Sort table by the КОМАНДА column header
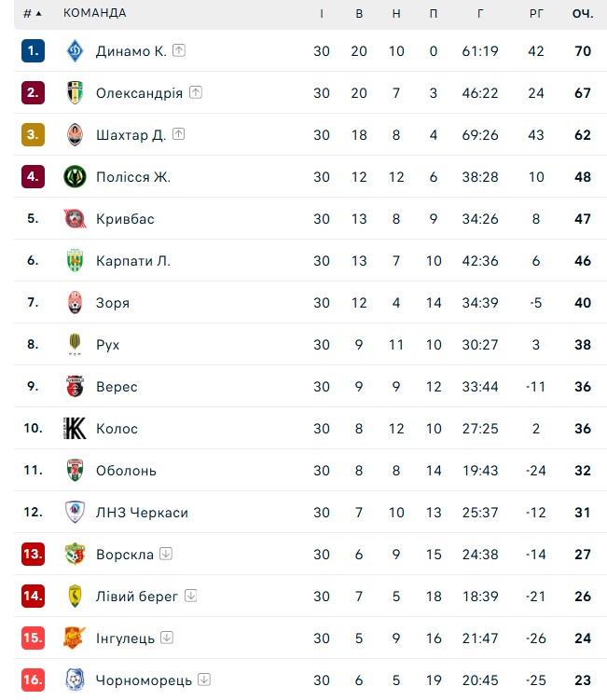Screen dimensions: 607x700 coord(94,13)
